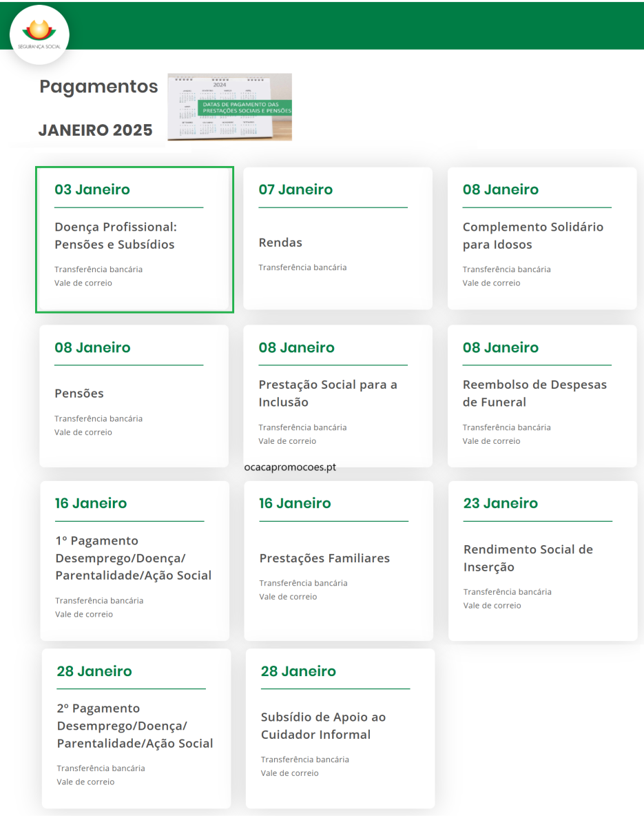Image resolution: width=644 pixels, height=827 pixels.
Task: Click Transferência bancária under Doença Profissional
Action: [98, 269]
